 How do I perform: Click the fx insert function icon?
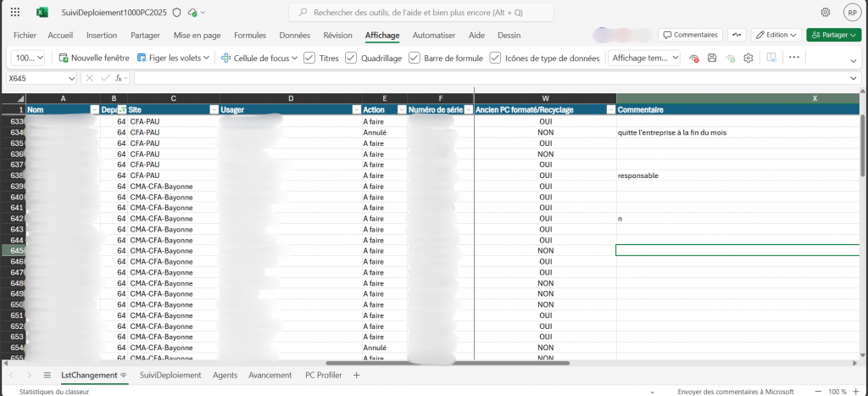click(x=120, y=79)
